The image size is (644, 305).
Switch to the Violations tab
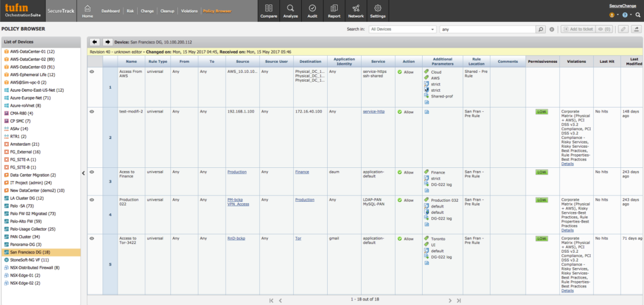pos(189,11)
